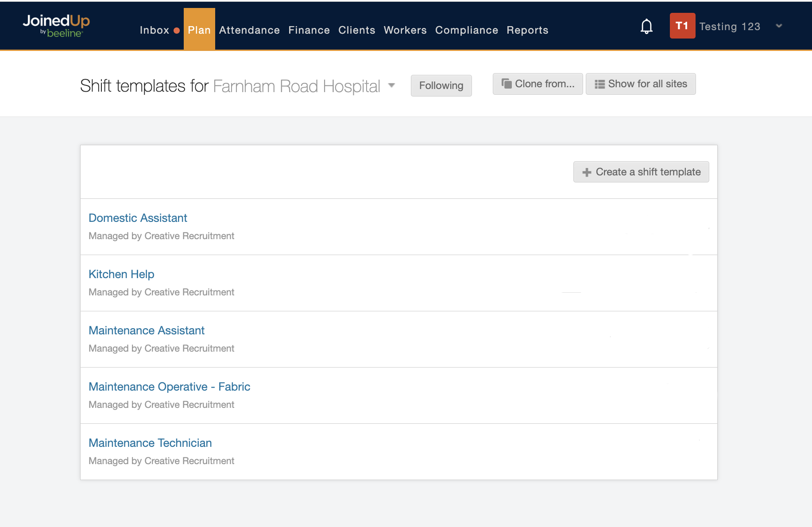Create a shift template
This screenshot has height=527, width=812.
pyautogui.click(x=641, y=172)
